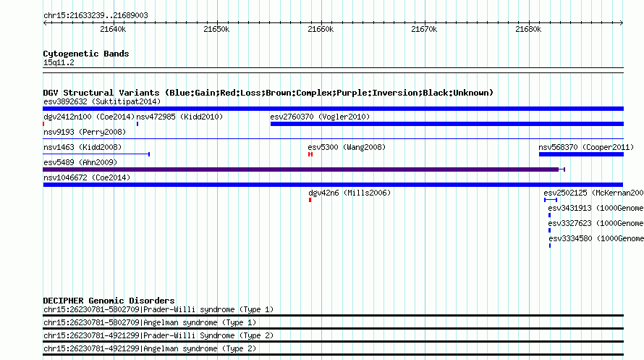
Task: Click esv3334580 (1000Genomes) label
Action: (596, 238)
